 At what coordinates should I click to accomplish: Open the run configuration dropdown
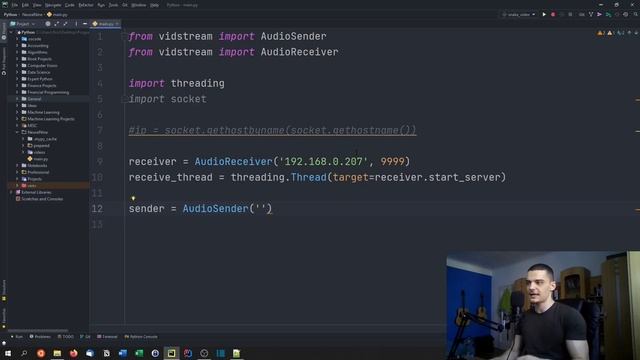tap(518, 14)
